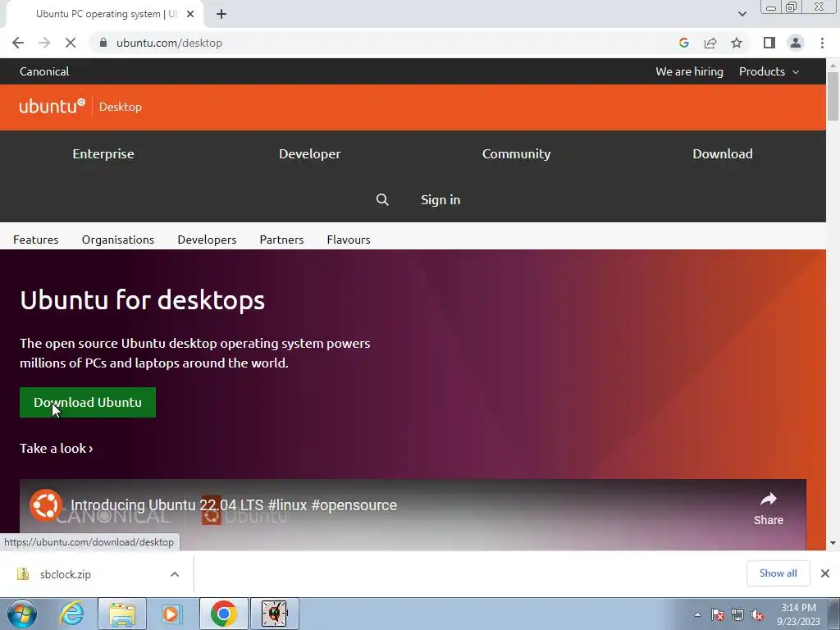Open the tab search dropdown arrow

tap(742, 14)
